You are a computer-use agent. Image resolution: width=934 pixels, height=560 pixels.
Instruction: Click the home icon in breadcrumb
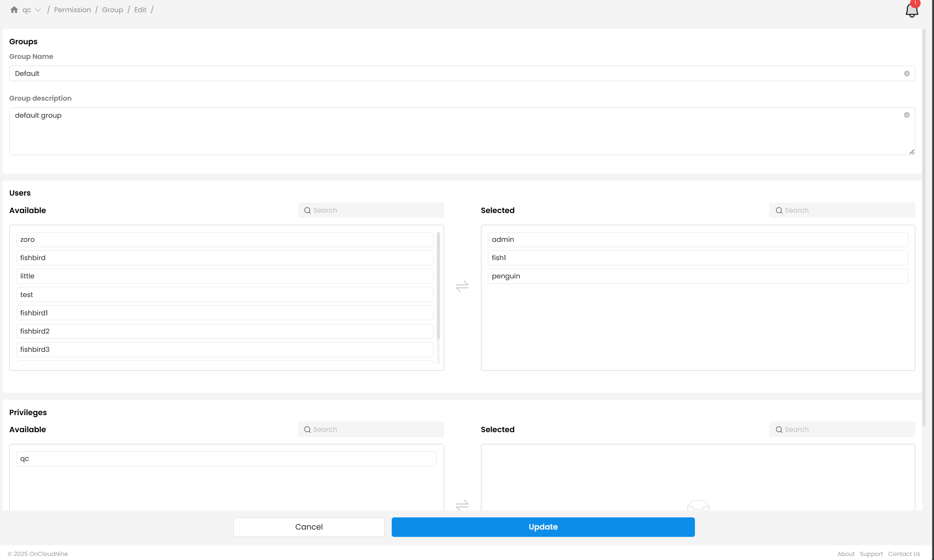[x=14, y=10]
